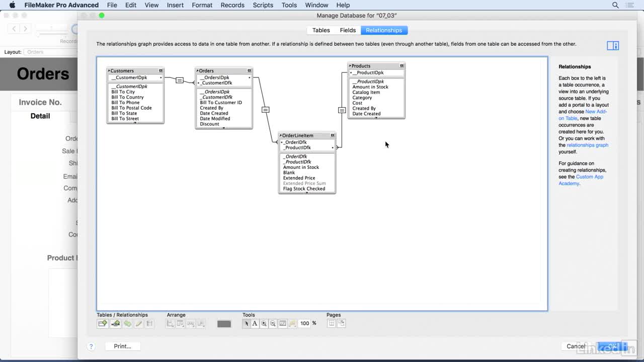Zoom in on the relationships graph

(x=264, y=324)
